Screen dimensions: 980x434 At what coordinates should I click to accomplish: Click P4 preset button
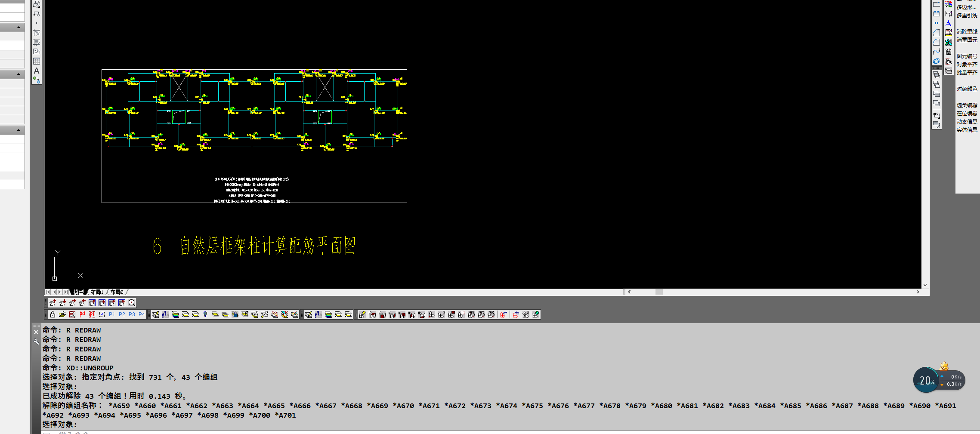[142, 314]
